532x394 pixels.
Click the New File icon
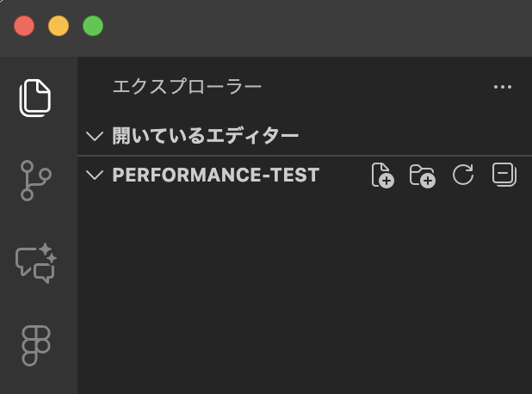(x=382, y=175)
